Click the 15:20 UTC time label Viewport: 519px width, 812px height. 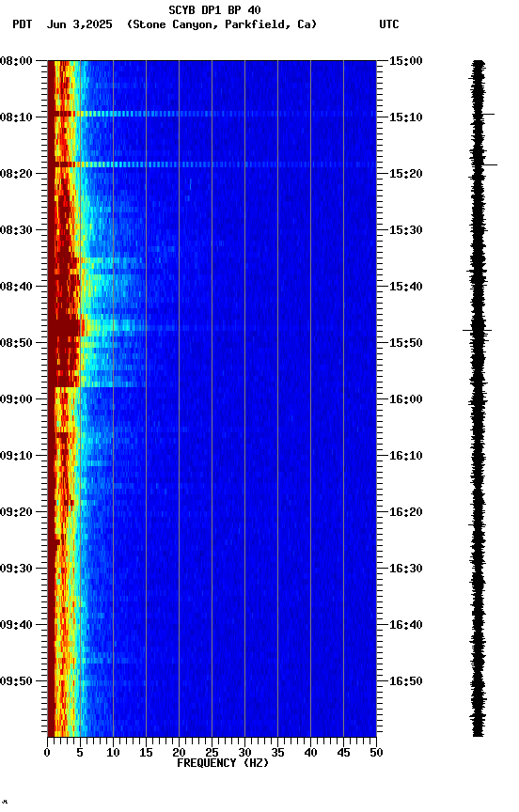point(405,174)
